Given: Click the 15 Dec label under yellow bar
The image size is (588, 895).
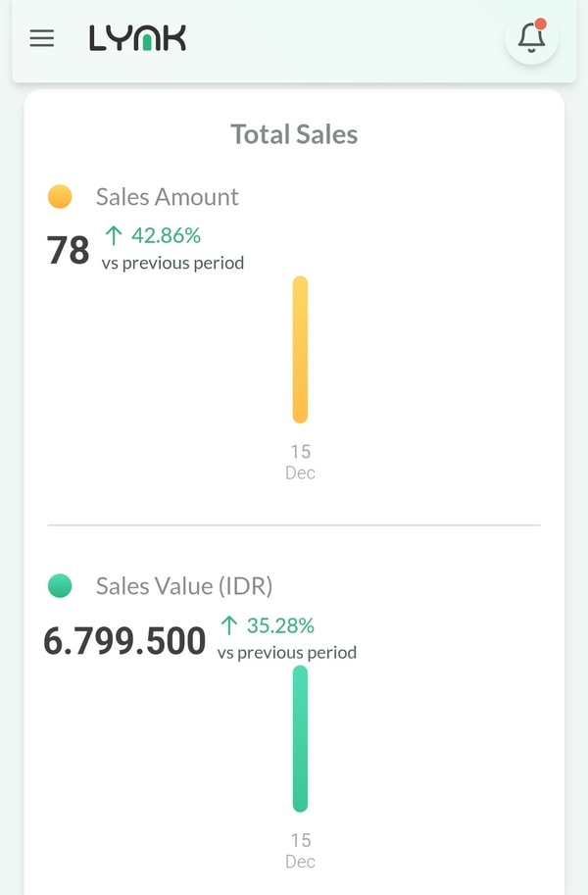Looking at the screenshot, I should tap(300, 462).
